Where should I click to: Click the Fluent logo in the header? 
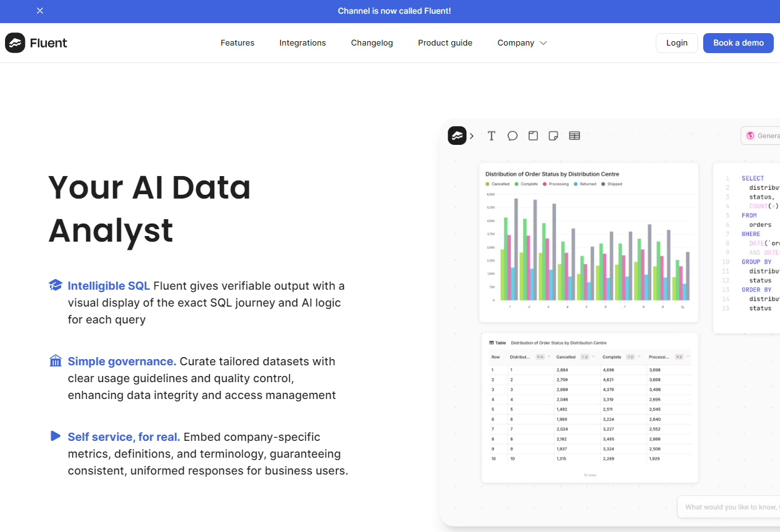[x=36, y=43]
